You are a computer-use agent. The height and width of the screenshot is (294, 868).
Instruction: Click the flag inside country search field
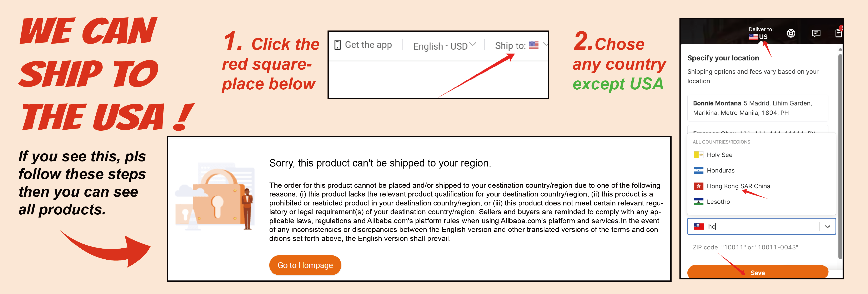pyautogui.click(x=699, y=226)
